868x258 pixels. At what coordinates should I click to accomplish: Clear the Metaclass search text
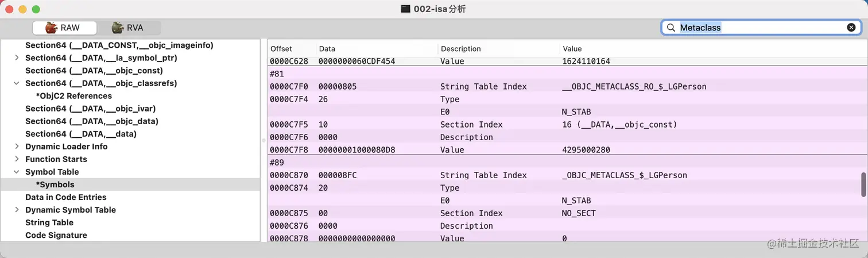(851, 28)
